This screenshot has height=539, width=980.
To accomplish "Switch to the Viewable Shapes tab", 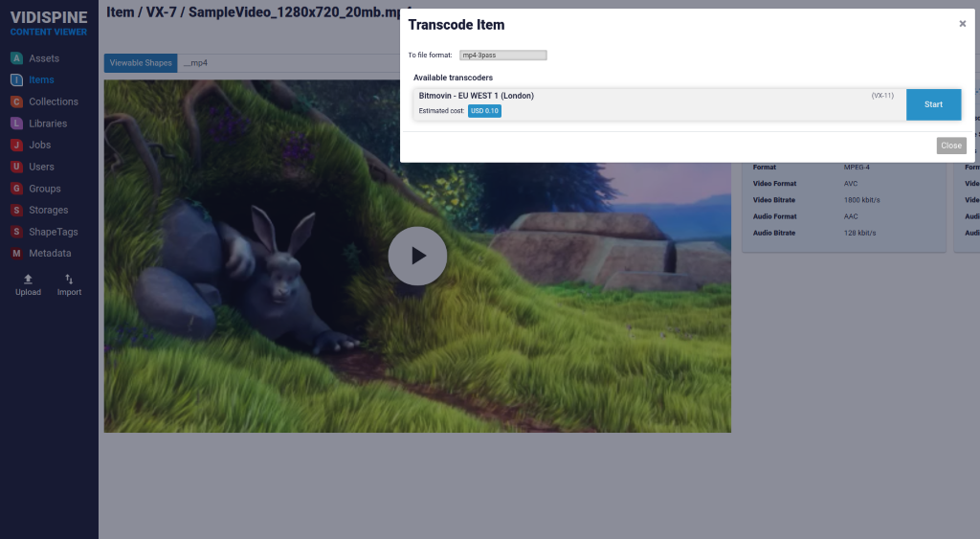I will pos(141,63).
